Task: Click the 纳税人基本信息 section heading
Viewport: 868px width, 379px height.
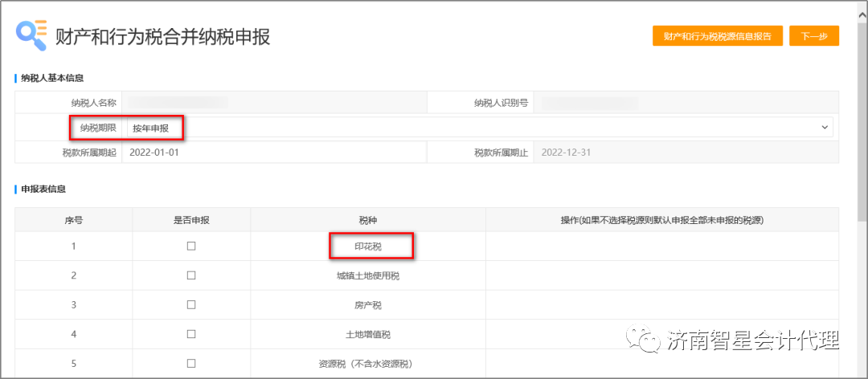Action: click(52, 77)
